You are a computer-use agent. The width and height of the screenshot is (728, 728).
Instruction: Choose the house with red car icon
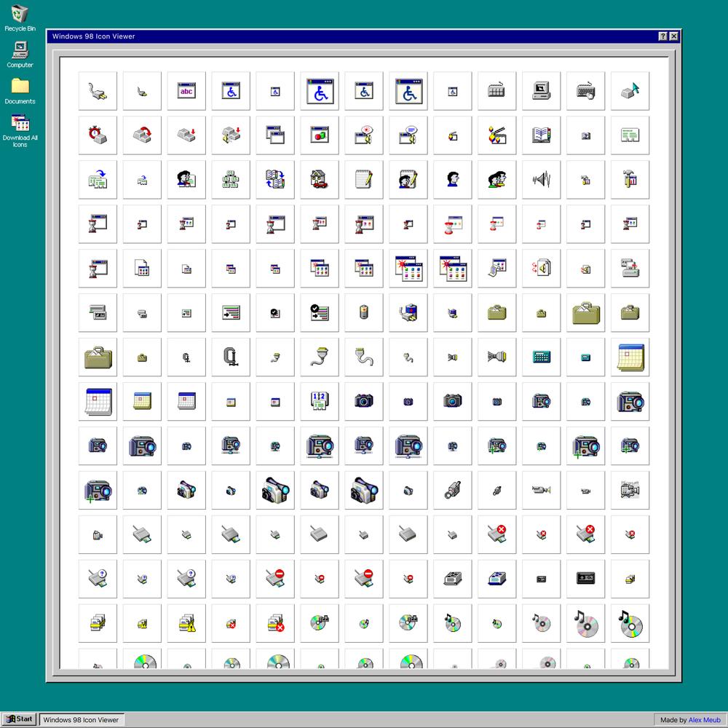320,179
